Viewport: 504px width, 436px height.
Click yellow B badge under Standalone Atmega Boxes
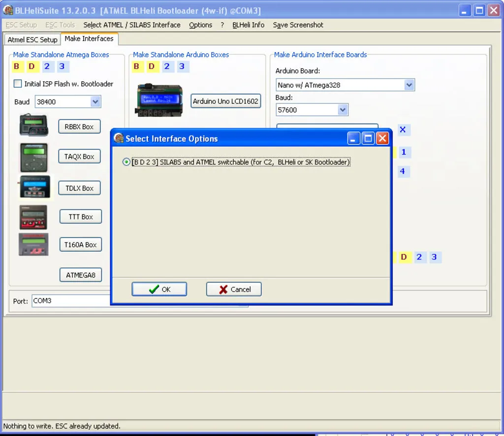(17, 66)
